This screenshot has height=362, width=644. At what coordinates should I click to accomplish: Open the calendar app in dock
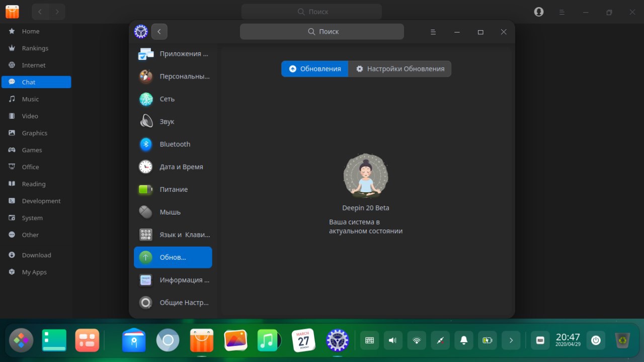[x=303, y=340]
